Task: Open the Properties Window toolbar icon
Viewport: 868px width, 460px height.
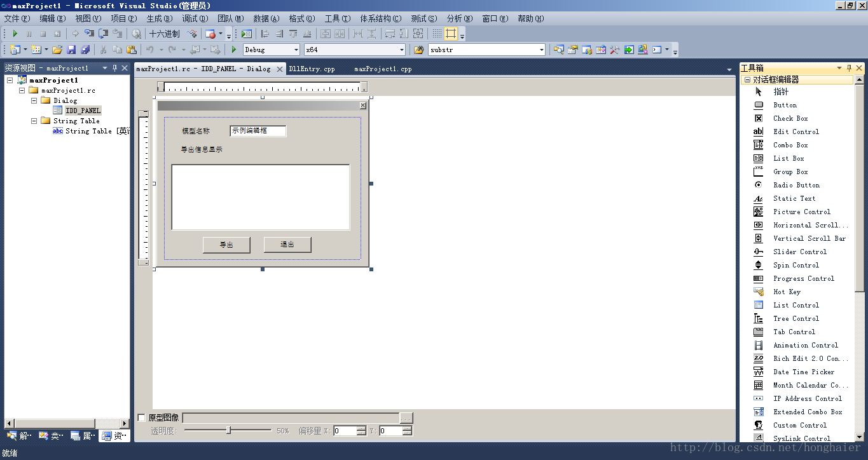Action: pos(573,50)
